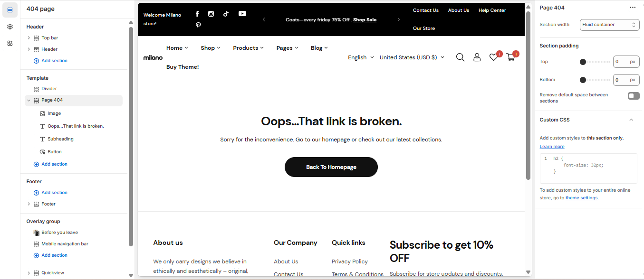This screenshot has width=644, height=280.
Task: Click the search magnifier icon in store header
Action: (x=460, y=57)
